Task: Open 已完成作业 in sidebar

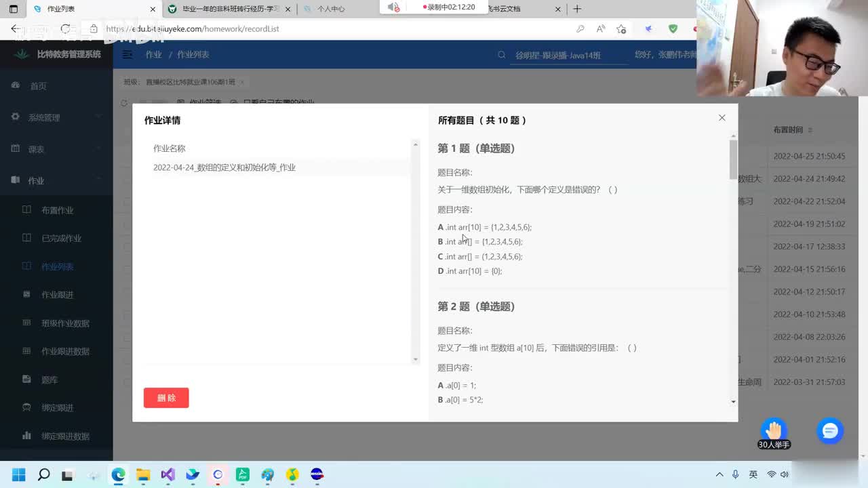Action: pyautogui.click(x=61, y=239)
